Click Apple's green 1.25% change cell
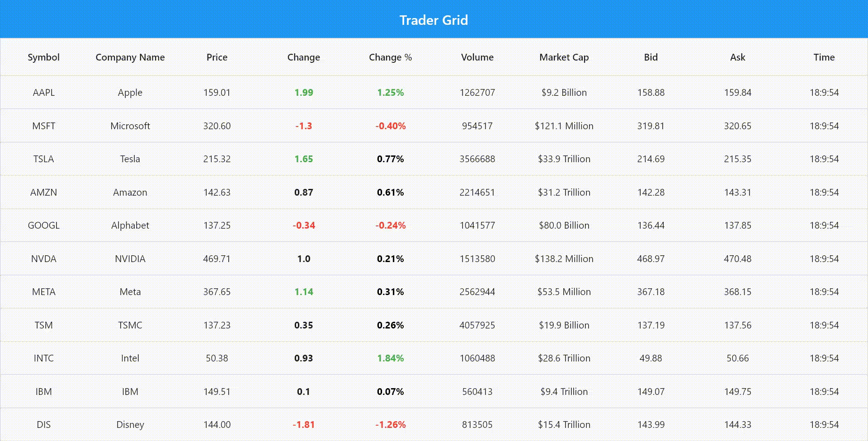 390,93
